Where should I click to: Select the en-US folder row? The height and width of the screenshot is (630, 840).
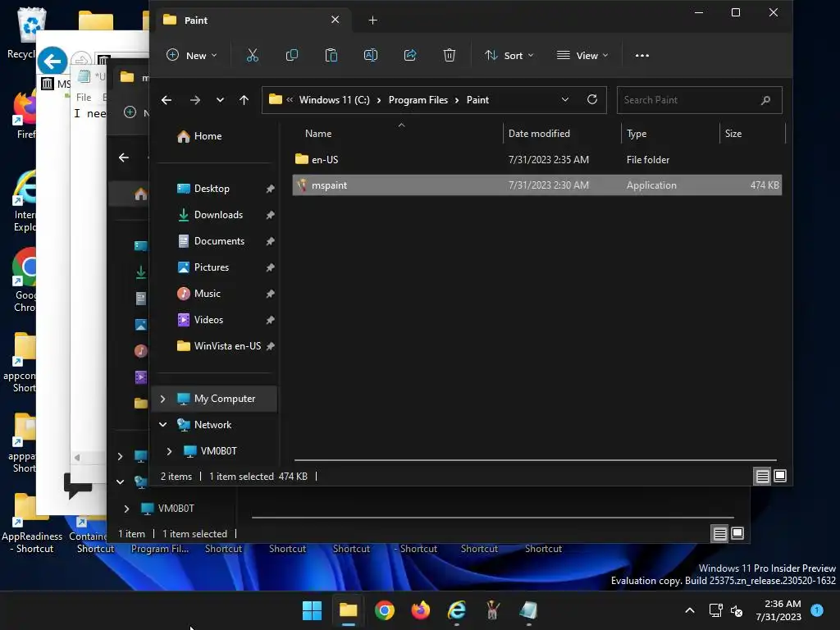pyautogui.click(x=536, y=160)
